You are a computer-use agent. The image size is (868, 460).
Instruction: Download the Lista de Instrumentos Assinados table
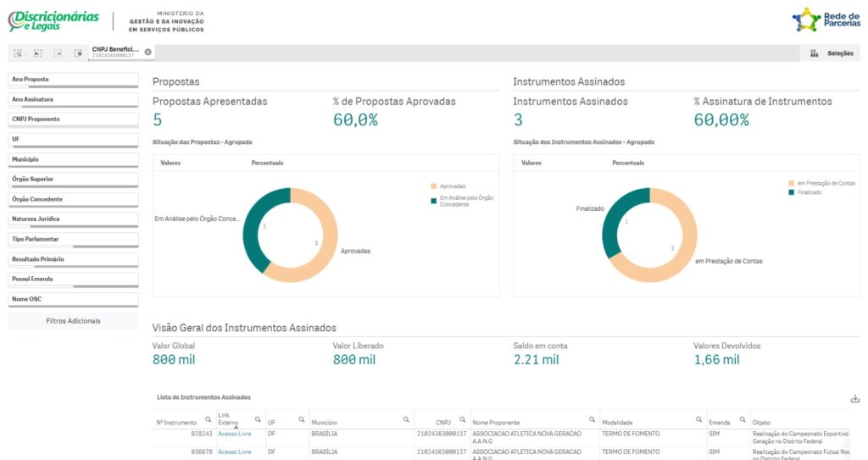coord(854,399)
